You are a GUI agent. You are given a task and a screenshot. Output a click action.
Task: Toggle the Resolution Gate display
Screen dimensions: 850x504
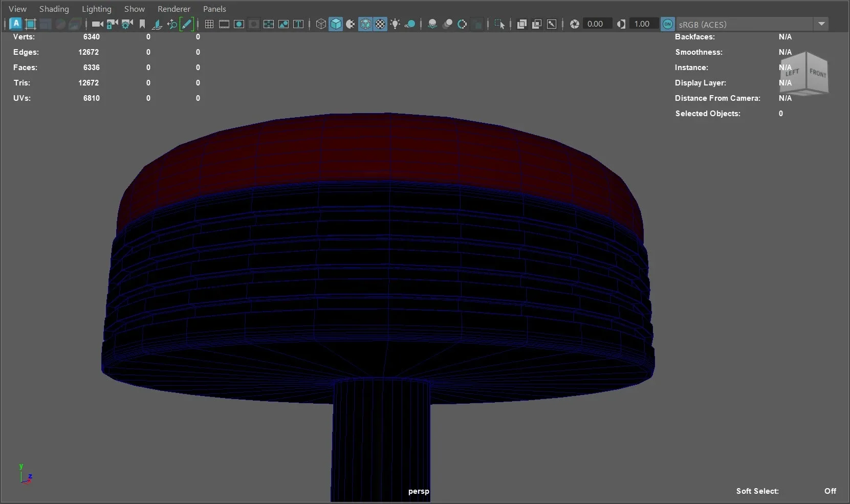click(239, 24)
